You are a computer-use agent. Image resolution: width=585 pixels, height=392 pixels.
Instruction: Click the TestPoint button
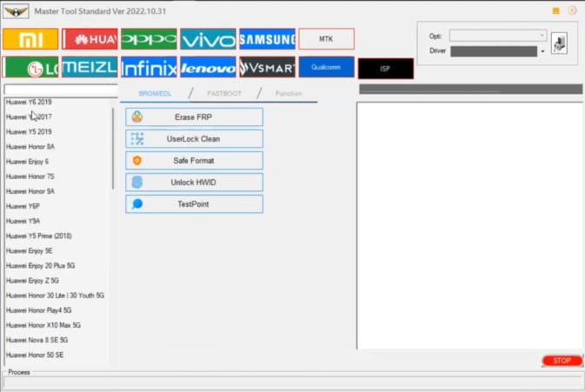click(194, 204)
